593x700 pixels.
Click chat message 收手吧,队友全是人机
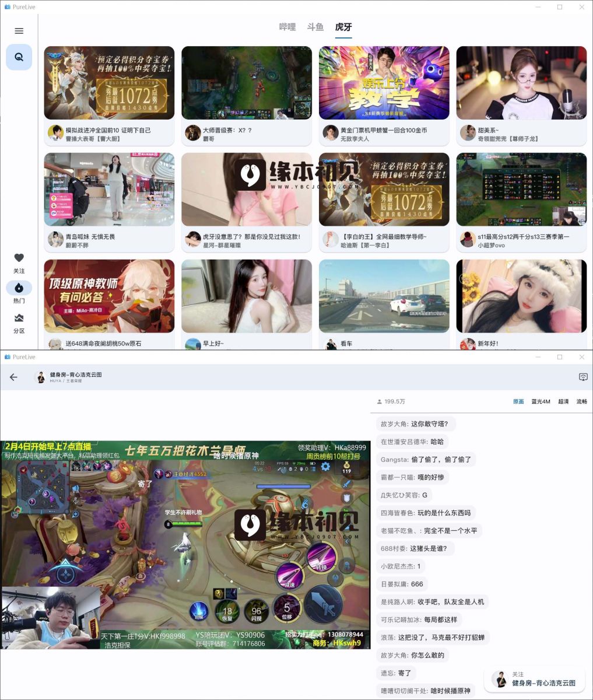click(x=433, y=602)
